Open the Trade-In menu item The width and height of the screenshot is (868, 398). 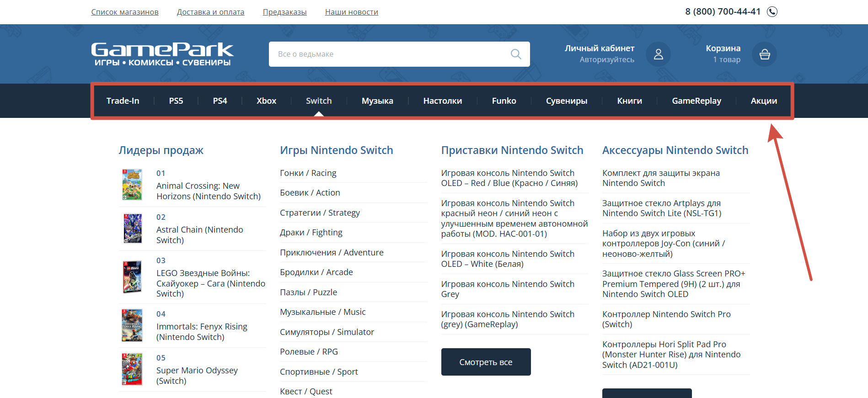(123, 101)
